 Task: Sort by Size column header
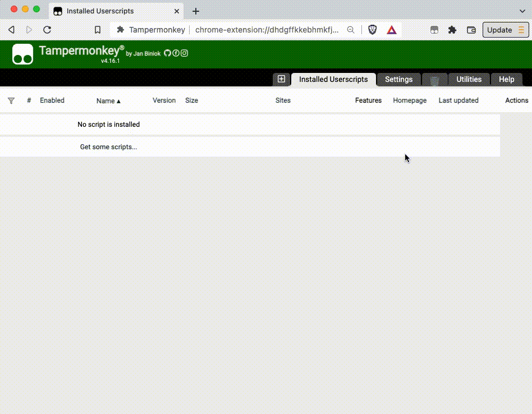191,100
